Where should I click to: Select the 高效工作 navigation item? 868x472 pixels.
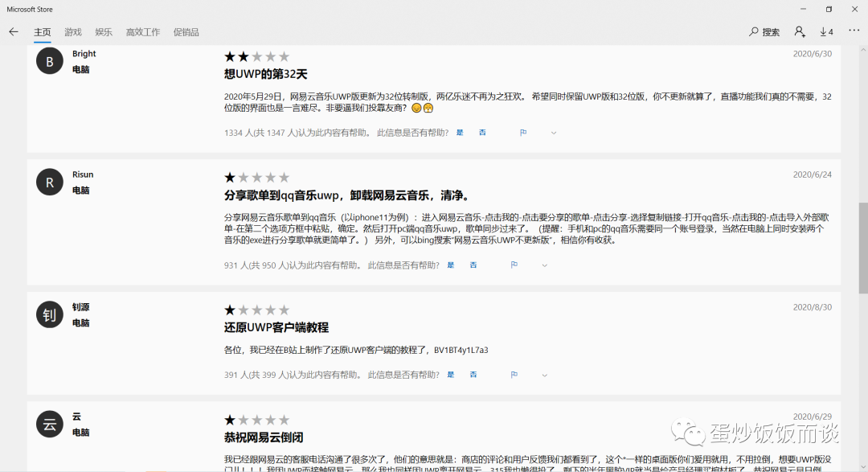(x=142, y=31)
